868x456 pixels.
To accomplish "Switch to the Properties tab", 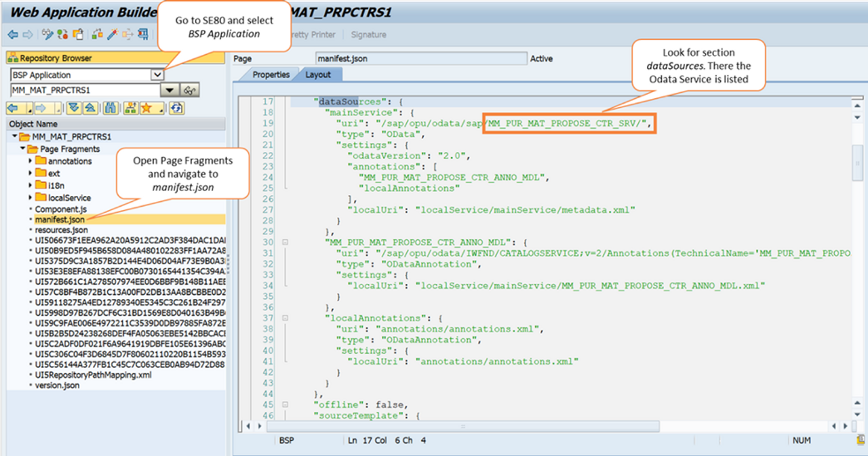I will pyautogui.click(x=271, y=75).
